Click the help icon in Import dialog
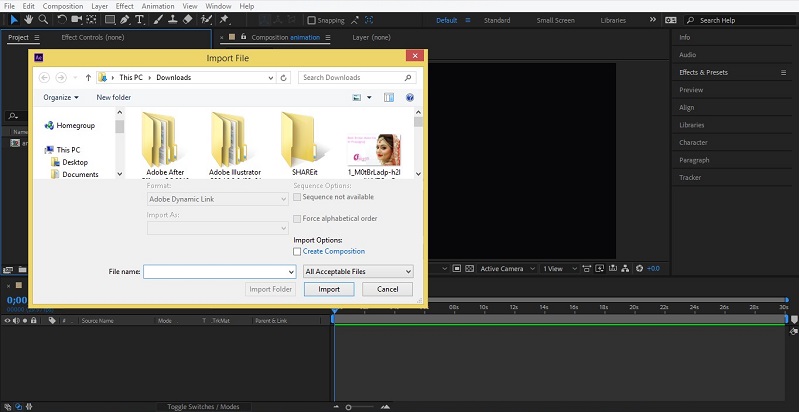 (408, 97)
